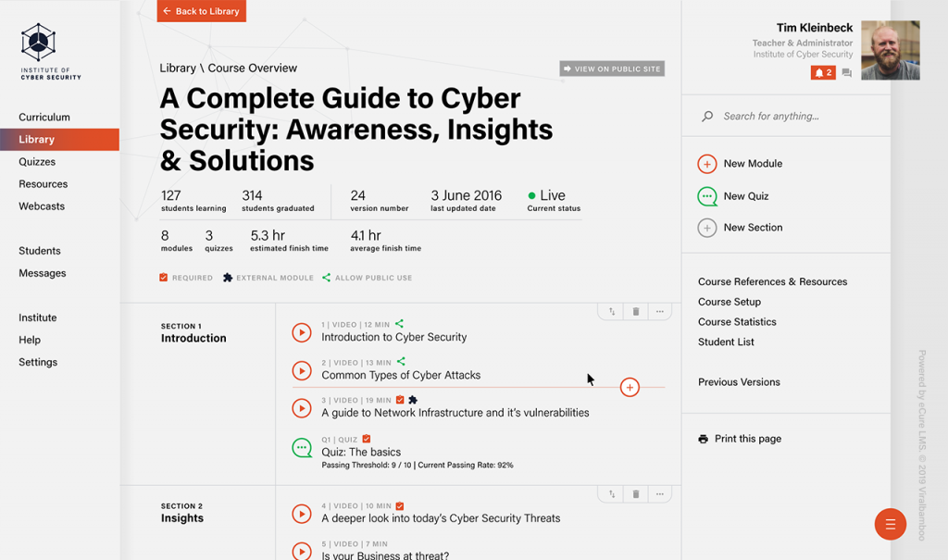This screenshot has height=560, width=948.
Task: Open the Common Types of Cyber Attacks title
Action: (x=401, y=376)
